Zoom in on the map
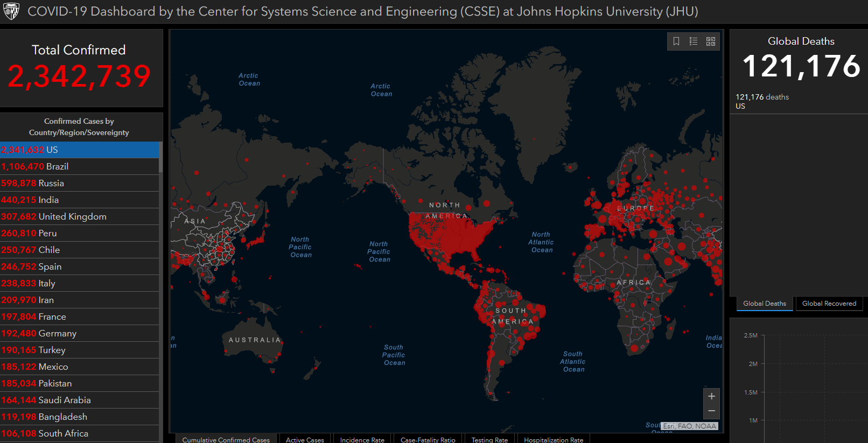868x443 pixels. (711, 396)
